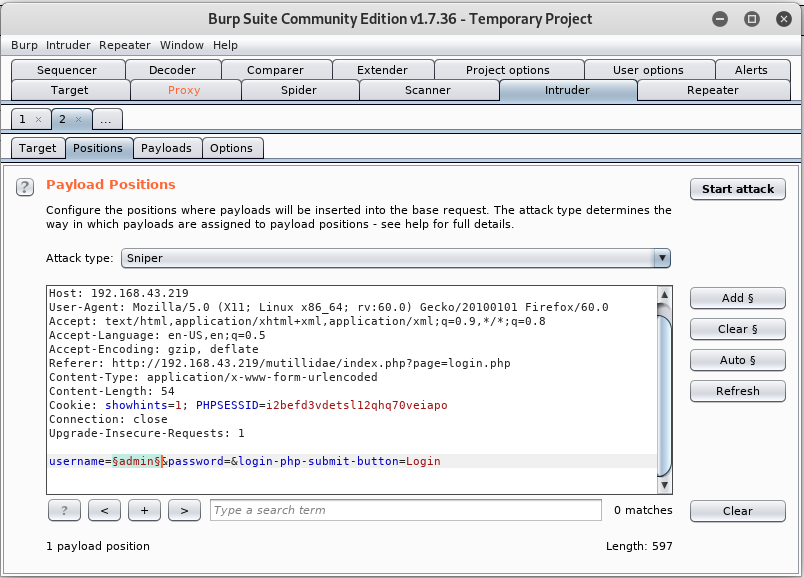Viewport: 804px width, 578px height.
Task: Switch to the User options tab
Action: tap(648, 70)
